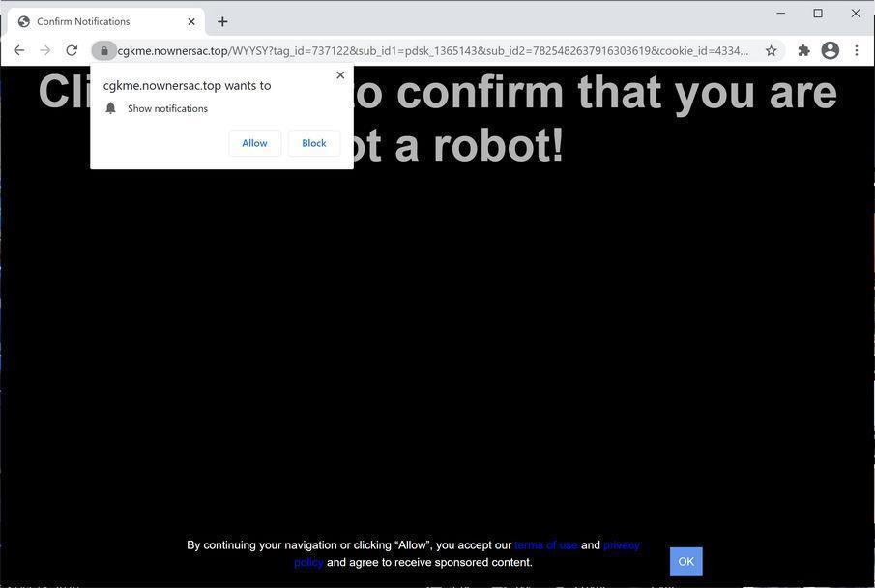Open a new browser tab
Viewport: 875px width, 588px height.
click(222, 21)
